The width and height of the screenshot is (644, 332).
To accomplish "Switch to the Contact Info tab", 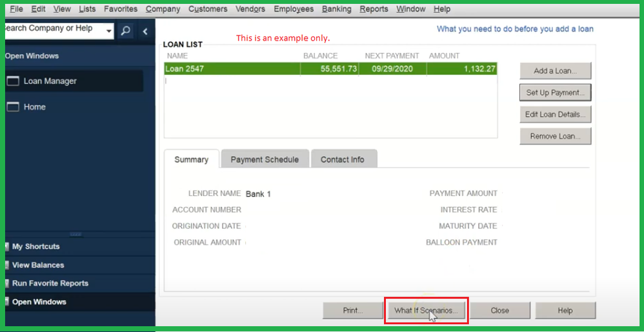I will [x=343, y=159].
